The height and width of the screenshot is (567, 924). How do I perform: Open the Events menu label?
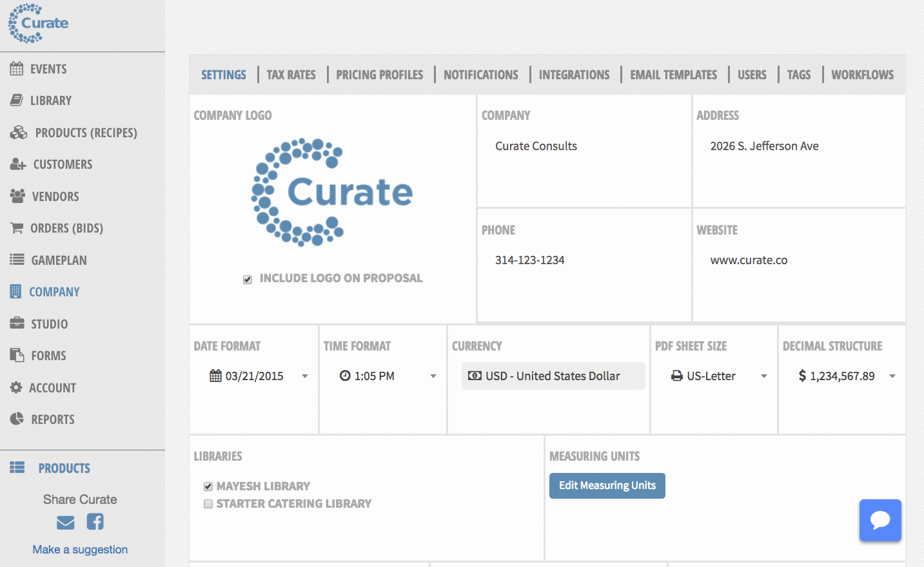tap(48, 69)
